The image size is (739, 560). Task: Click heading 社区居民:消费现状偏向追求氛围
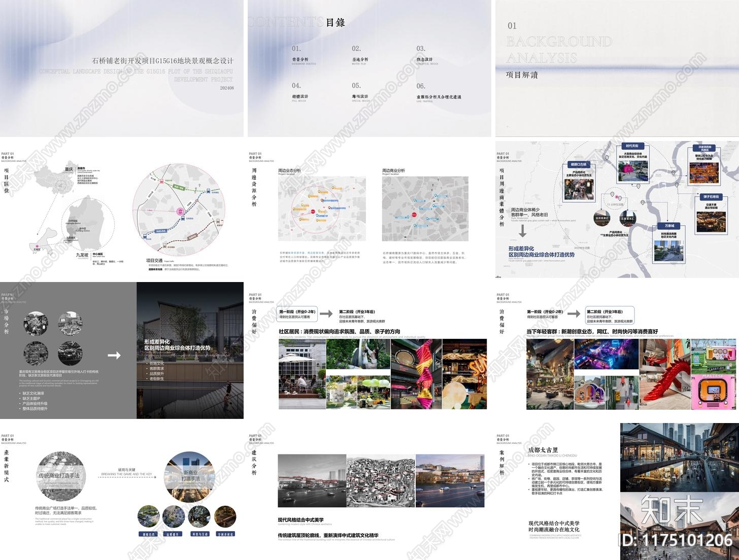340,332
